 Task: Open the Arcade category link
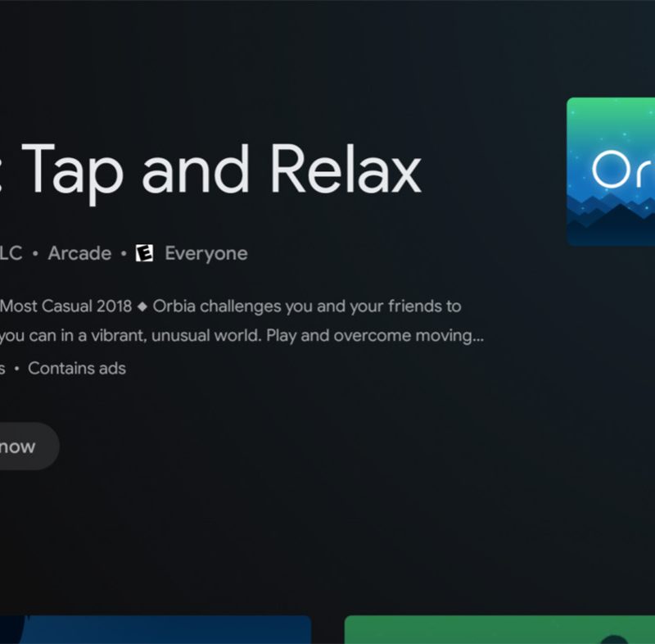(x=79, y=253)
